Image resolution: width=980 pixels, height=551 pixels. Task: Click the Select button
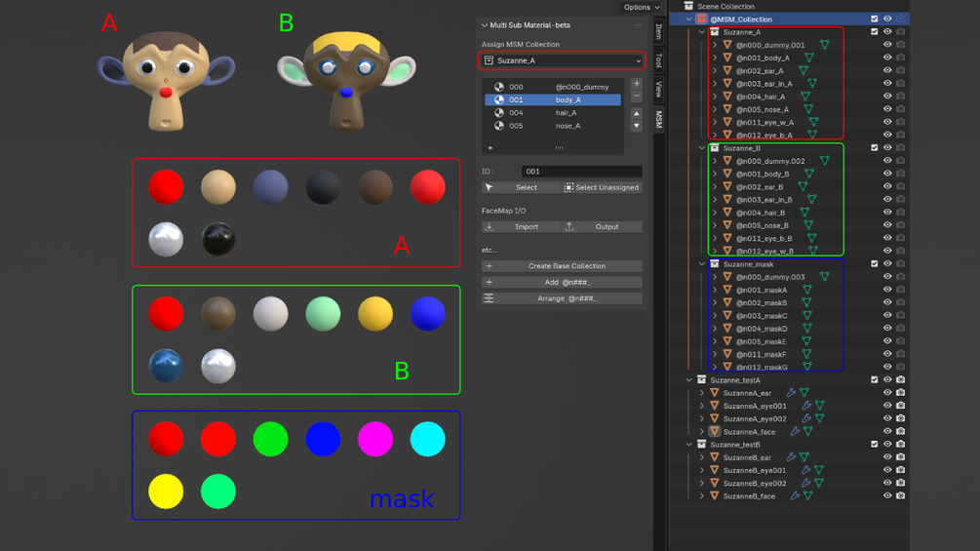pos(521,187)
